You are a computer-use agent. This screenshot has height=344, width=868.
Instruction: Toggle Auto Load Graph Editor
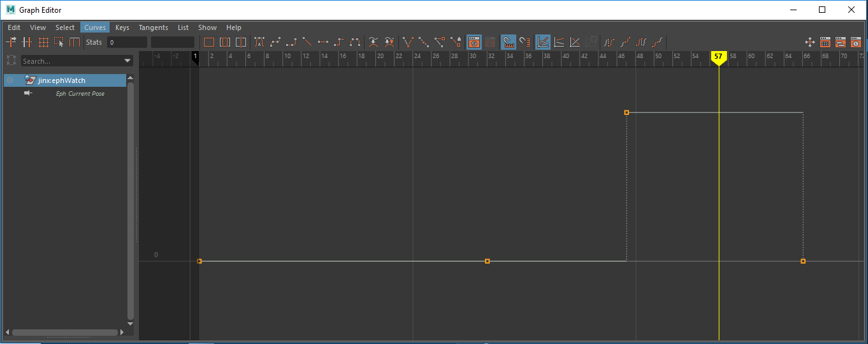pos(474,42)
